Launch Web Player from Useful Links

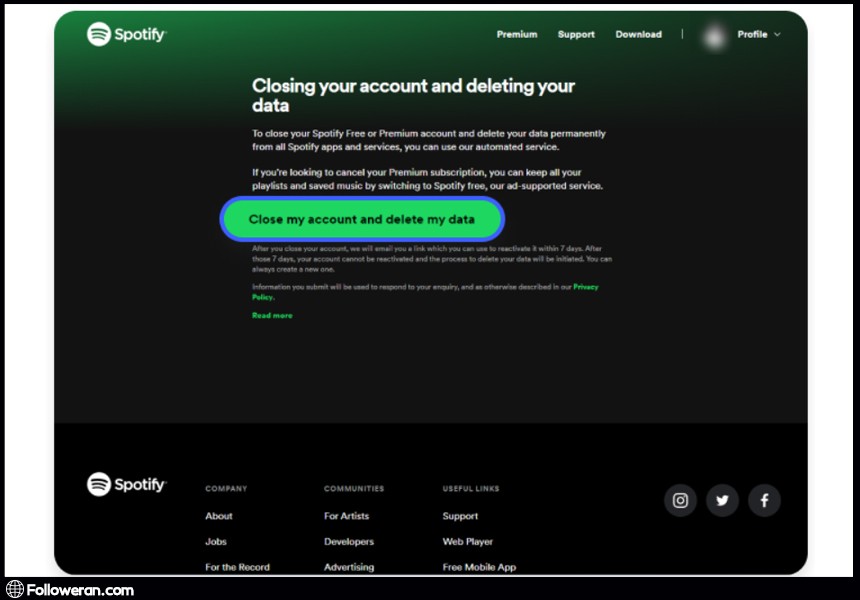pos(468,542)
